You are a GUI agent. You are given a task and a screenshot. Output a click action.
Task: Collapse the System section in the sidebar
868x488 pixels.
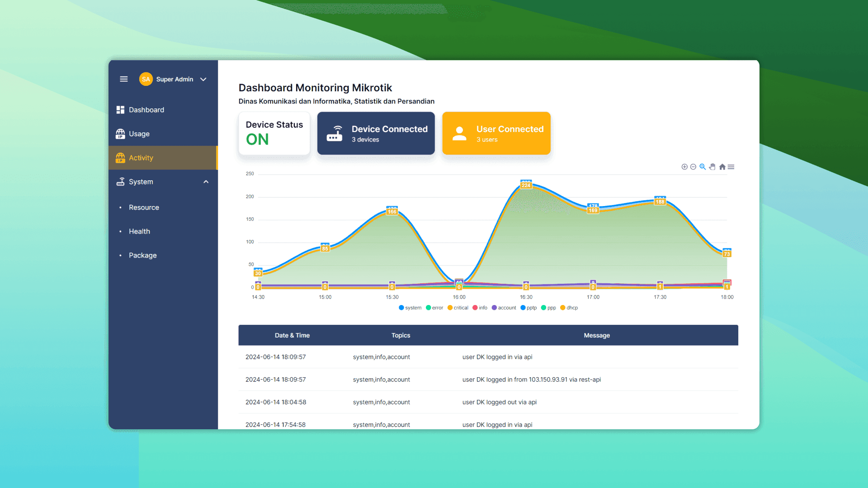(x=206, y=181)
